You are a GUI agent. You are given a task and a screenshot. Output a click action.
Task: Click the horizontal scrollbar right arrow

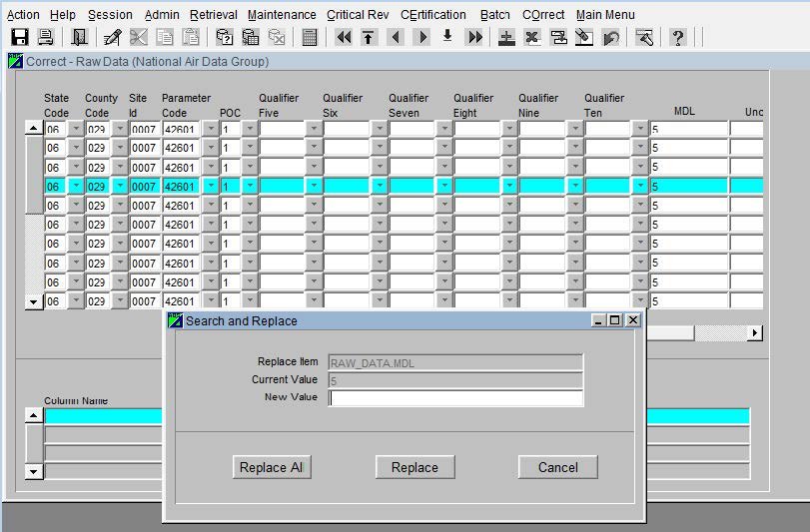coord(754,332)
